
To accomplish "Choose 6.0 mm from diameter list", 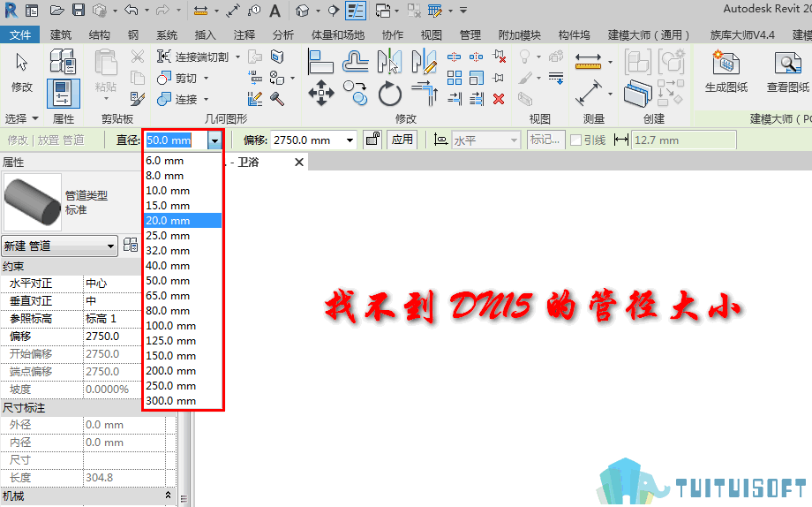I will click(183, 161).
